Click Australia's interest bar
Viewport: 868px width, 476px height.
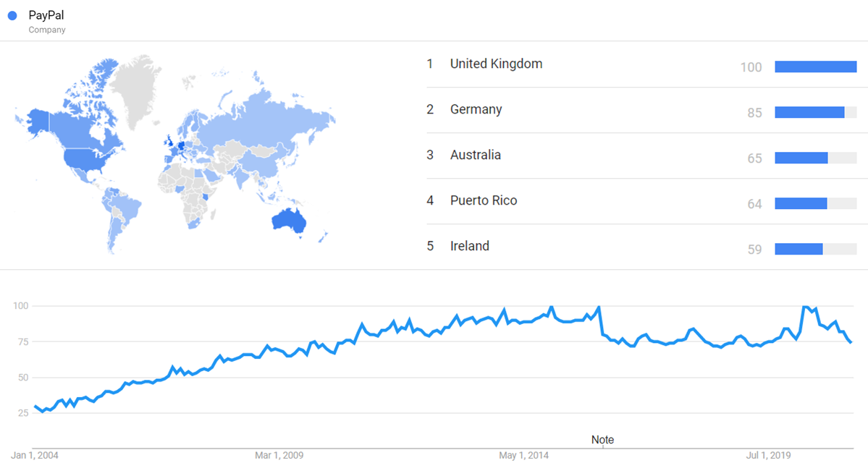[x=801, y=158]
